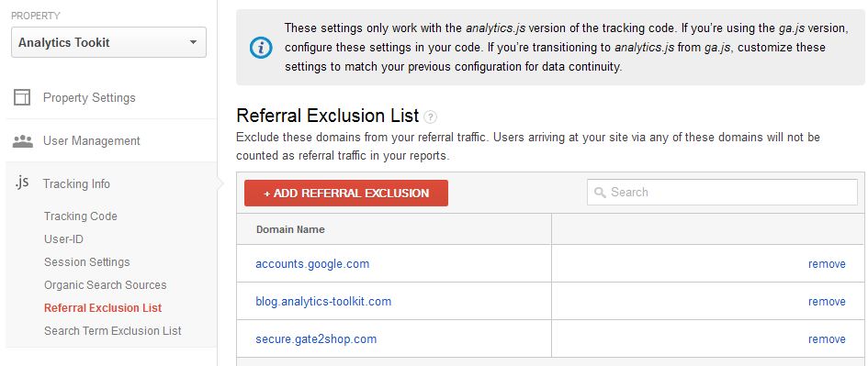
Task: Click the blue info circle icon
Action: (x=261, y=49)
